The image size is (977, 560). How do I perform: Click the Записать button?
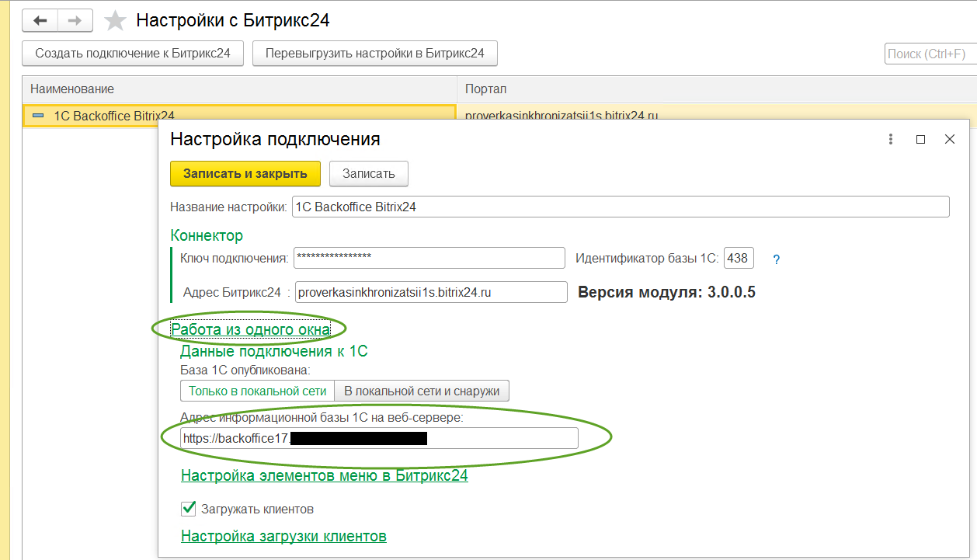[x=369, y=173]
